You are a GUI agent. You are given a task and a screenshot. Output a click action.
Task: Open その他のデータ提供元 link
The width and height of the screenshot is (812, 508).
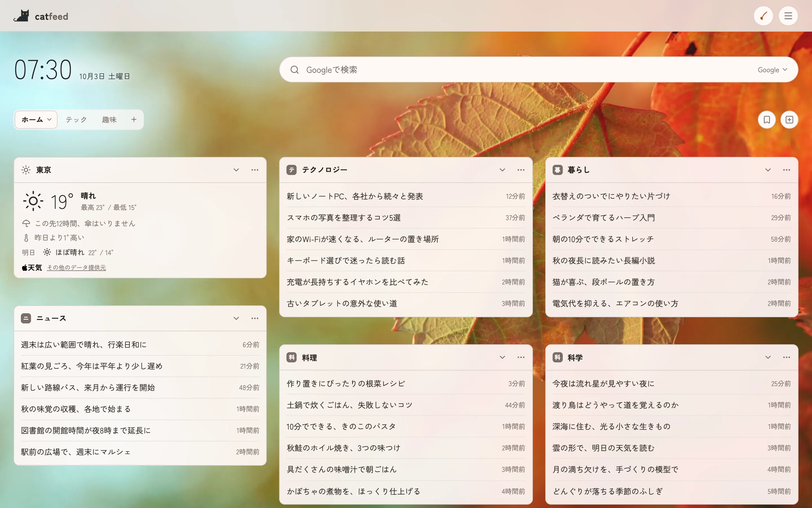76,268
